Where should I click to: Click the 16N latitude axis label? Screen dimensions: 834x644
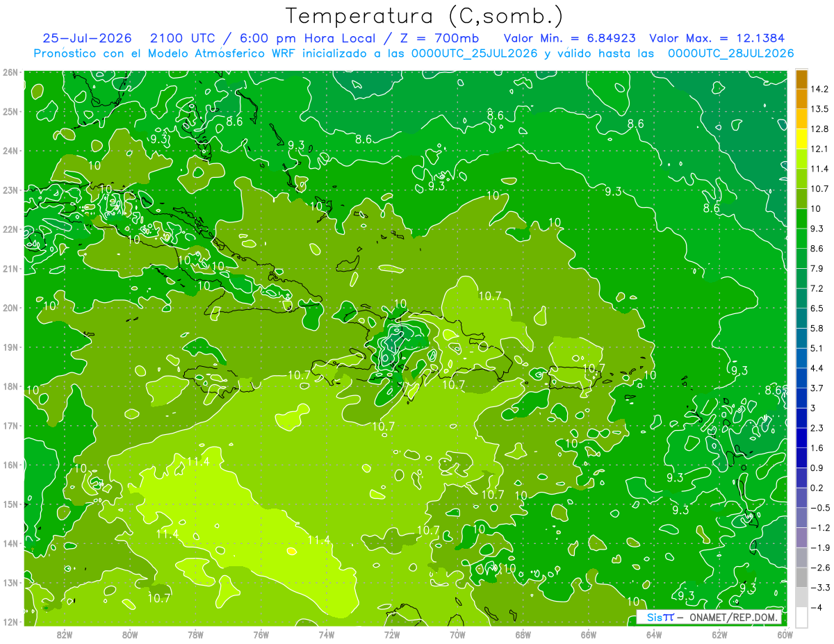[x=10, y=465]
